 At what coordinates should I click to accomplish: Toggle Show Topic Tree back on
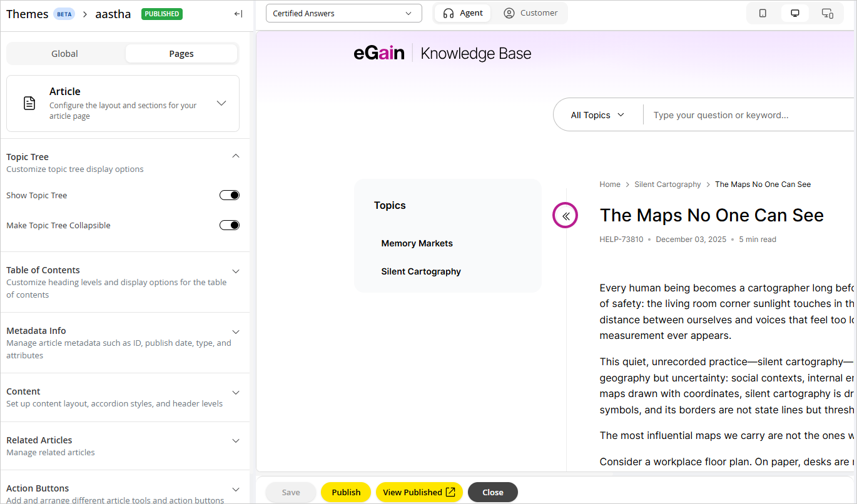(229, 194)
